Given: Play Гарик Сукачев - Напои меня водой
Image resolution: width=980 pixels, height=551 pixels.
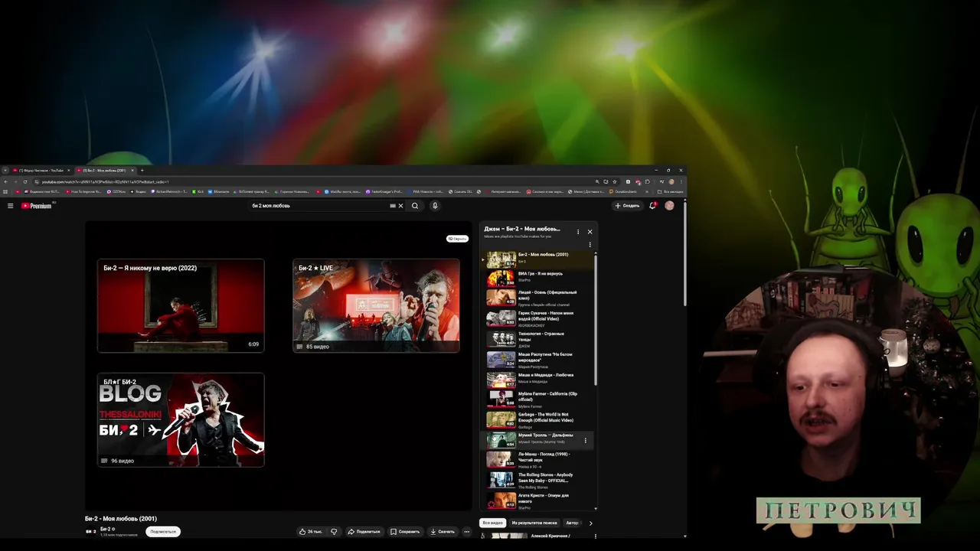Looking at the screenshot, I should tap(537, 318).
